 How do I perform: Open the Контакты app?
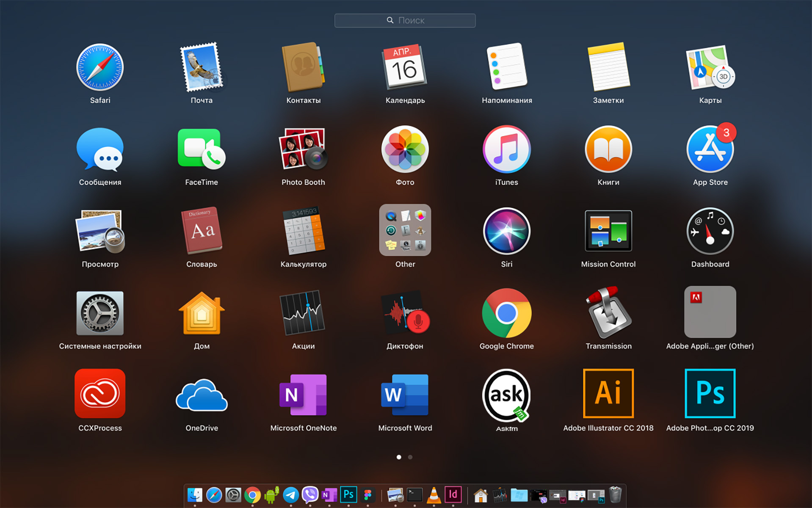click(x=303, y=66)
